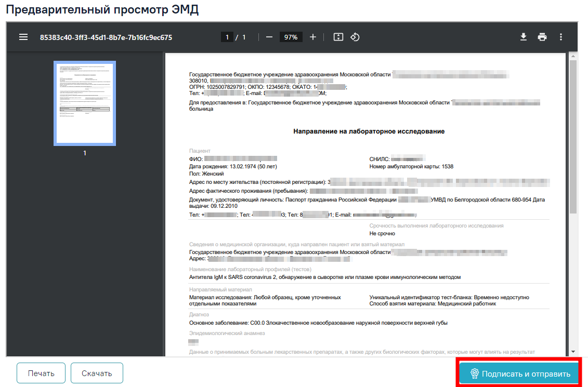Open the viewer more actions menu
This screenshot has width=588, height=387.
tap(560, 37)
